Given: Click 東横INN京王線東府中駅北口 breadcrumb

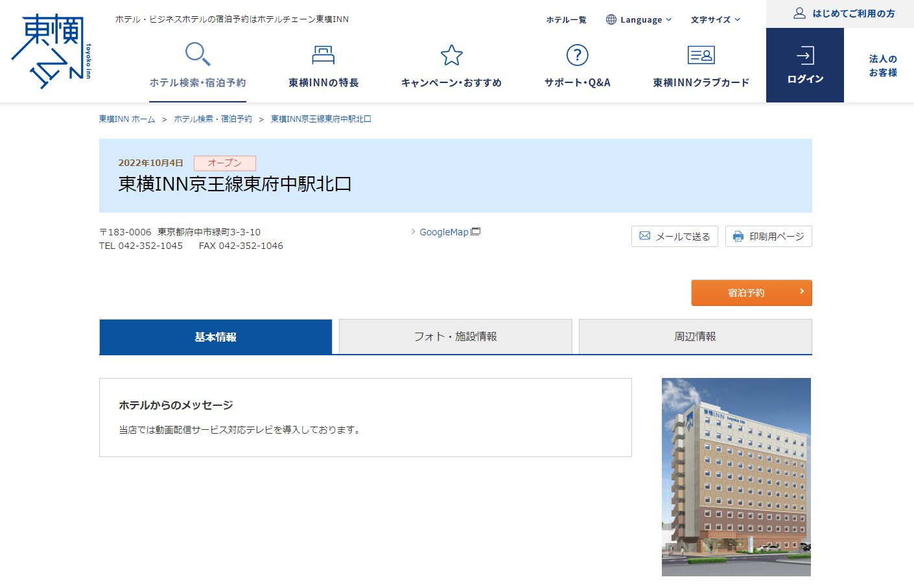Looking at the screenshot, I should (321, 119).
